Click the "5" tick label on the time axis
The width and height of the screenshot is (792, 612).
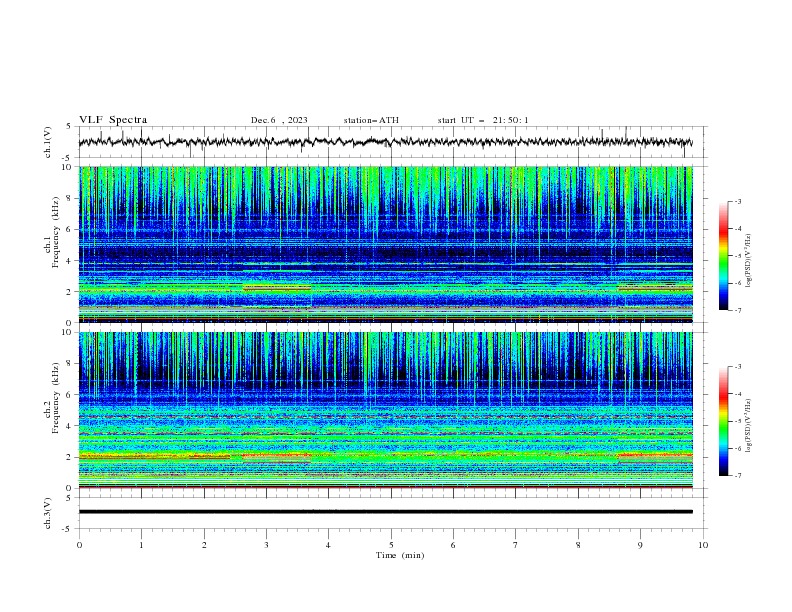391,545
